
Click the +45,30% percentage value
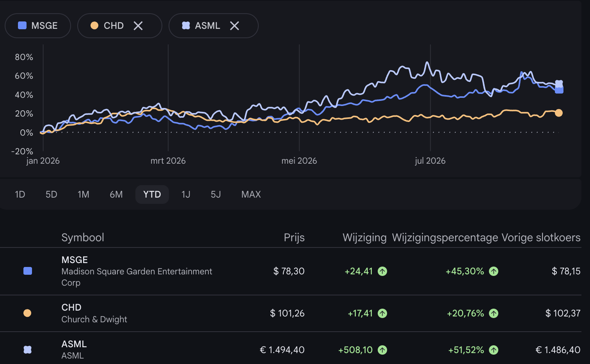coord(465,271)
